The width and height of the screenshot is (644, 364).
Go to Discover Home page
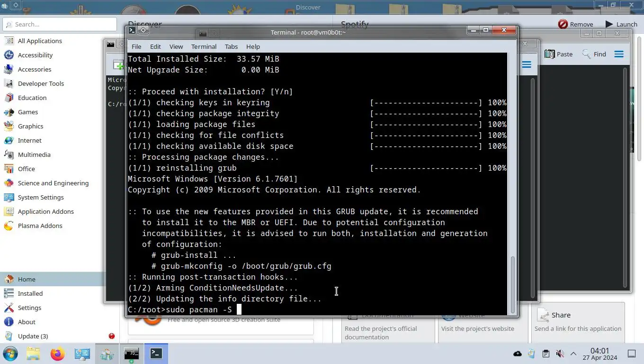coord(52,279)
